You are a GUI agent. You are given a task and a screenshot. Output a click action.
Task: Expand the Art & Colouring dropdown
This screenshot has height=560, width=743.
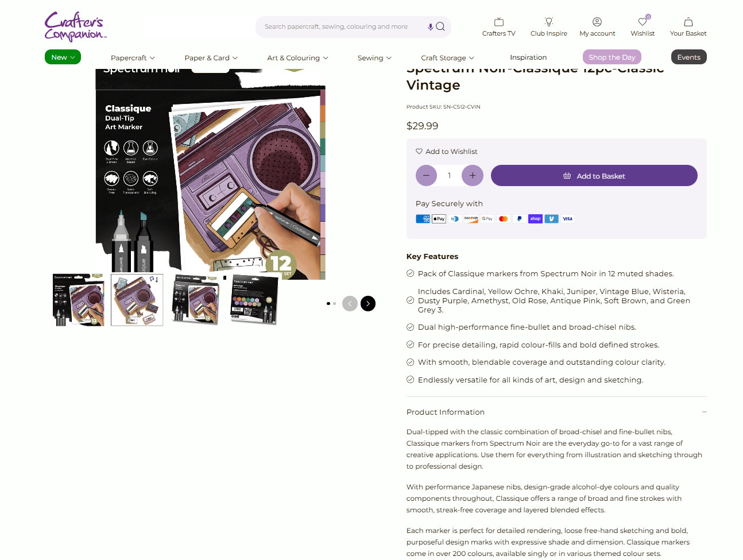click(297, 58)
